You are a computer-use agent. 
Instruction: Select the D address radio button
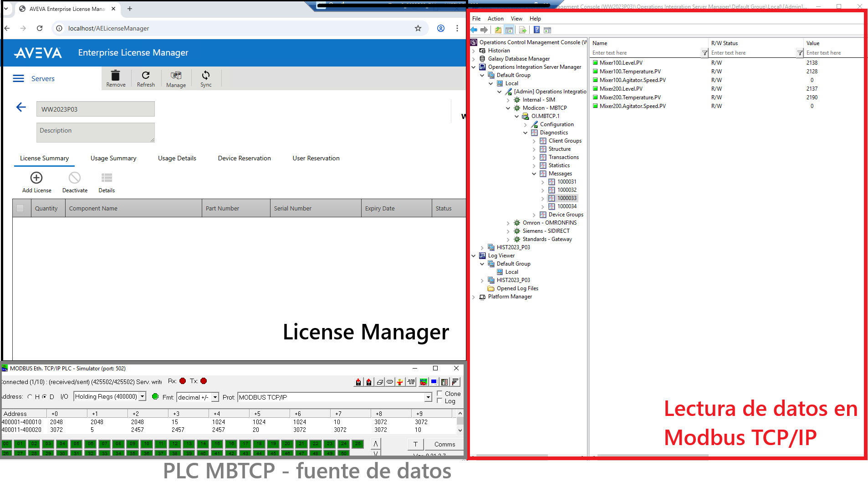(x=45, y=397)
